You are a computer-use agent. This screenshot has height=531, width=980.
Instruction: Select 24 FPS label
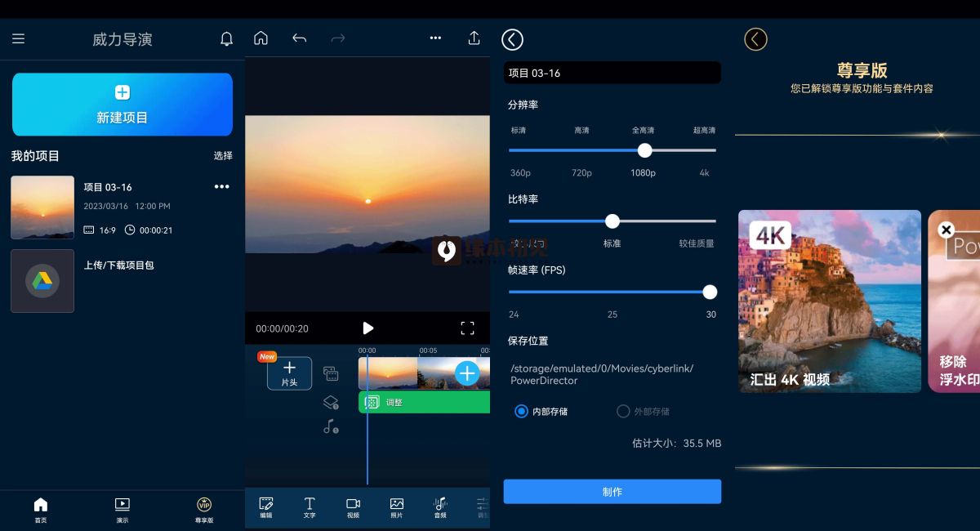pos(514,315)
